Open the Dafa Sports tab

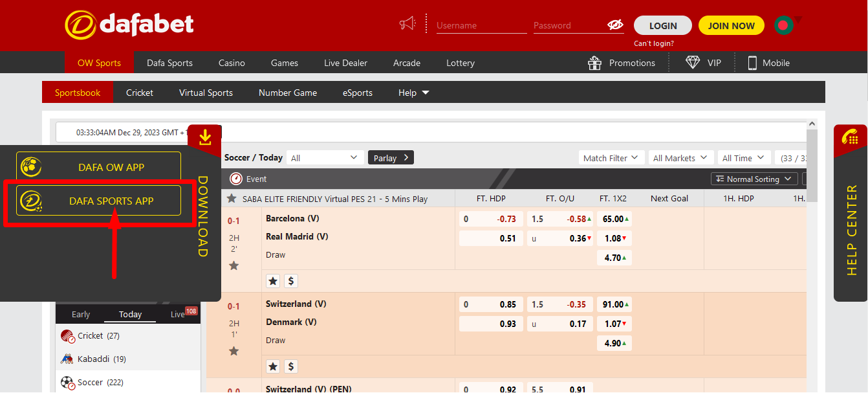pyautogui.click(x=169, y=63)
